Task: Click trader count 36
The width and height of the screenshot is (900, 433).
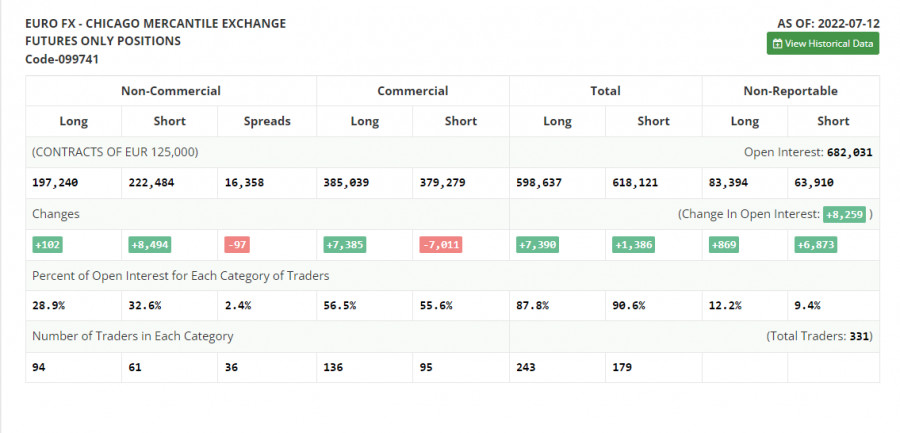Action: pyautogui.click(x=231, y=368)
